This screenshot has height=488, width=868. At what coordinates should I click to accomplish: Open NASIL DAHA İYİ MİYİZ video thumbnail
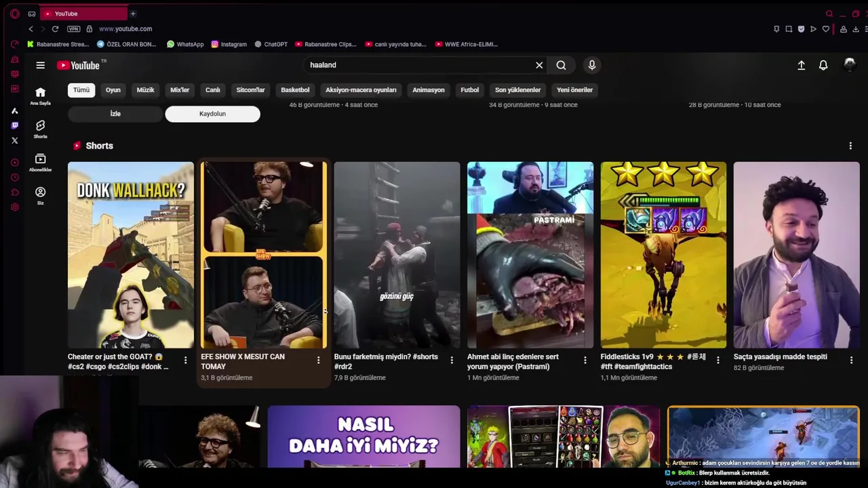click(363, 436)
